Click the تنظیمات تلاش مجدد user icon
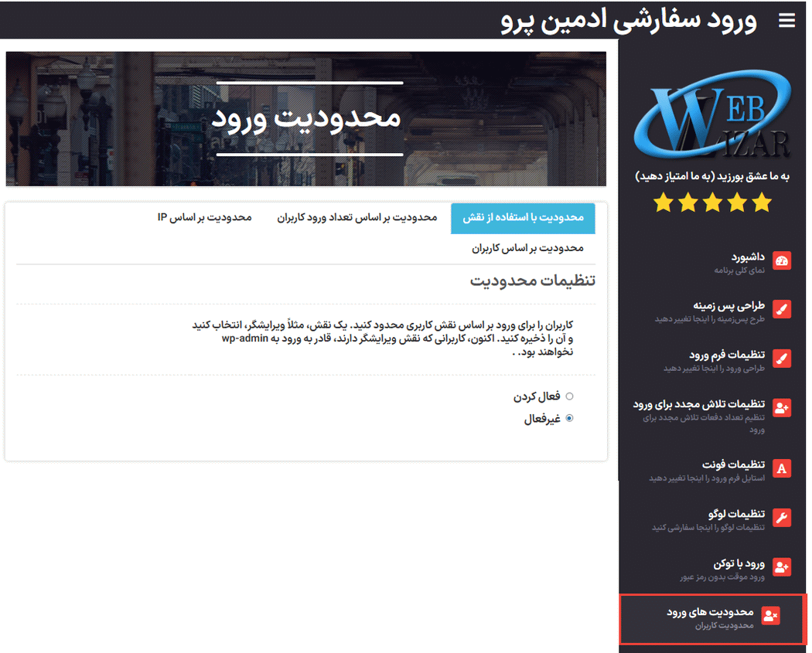The image size is (812, 653). (x=781, y=408)
